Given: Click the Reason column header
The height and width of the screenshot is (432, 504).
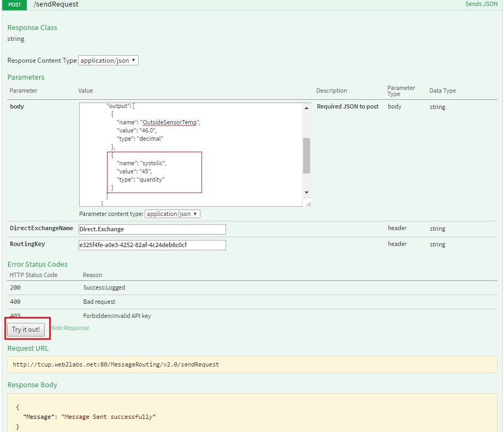Looking at the screenshot, I should click(x=92, y=275).
